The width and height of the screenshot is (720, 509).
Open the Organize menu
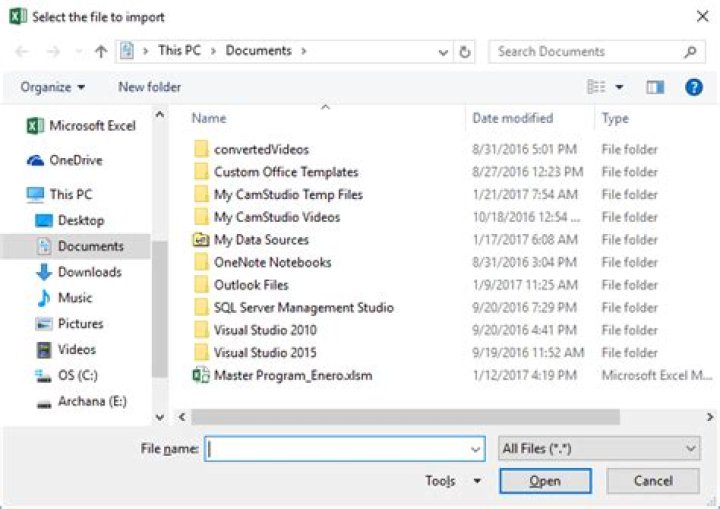[x=52, y=87]
